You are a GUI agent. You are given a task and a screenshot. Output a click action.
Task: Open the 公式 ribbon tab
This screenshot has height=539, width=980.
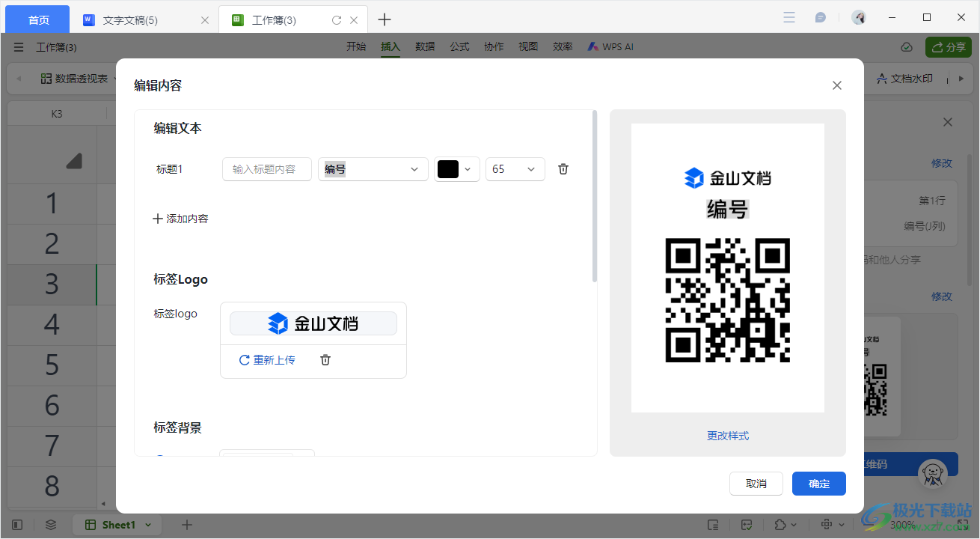pos(459,46)
